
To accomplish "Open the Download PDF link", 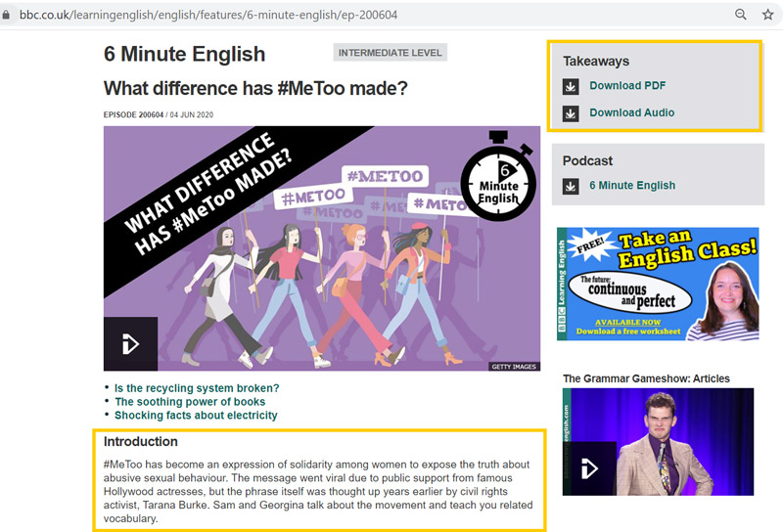I will pos(627,86).
